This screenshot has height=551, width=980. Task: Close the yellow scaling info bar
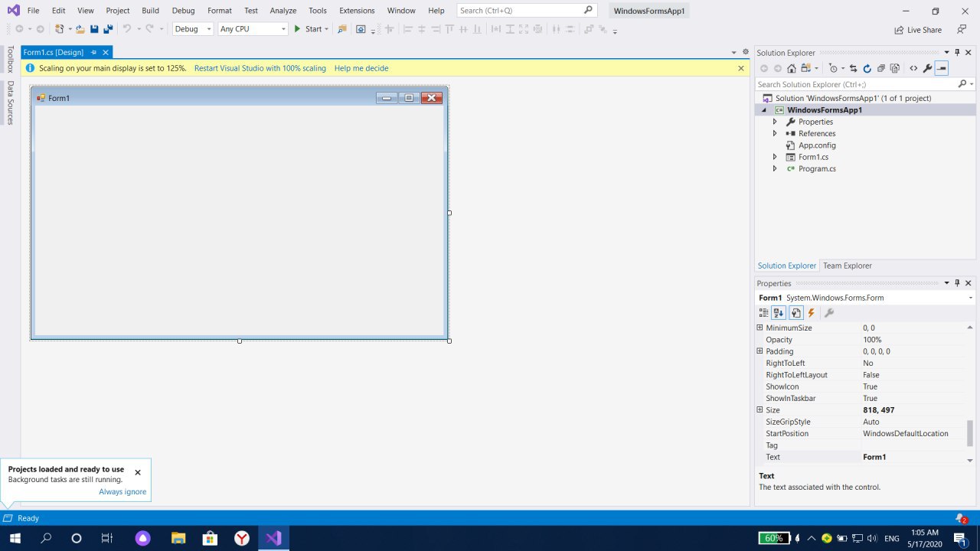click(741, 68)
